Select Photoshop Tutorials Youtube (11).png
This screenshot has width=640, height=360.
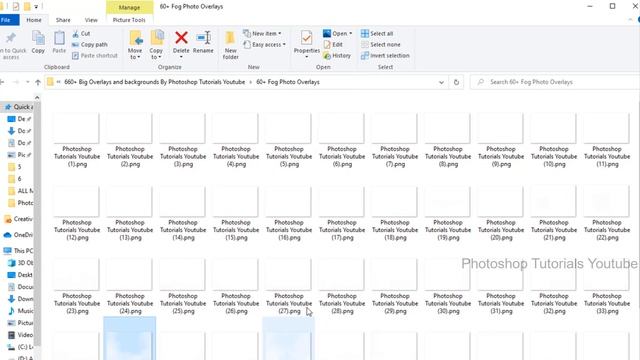click(607, 141)
